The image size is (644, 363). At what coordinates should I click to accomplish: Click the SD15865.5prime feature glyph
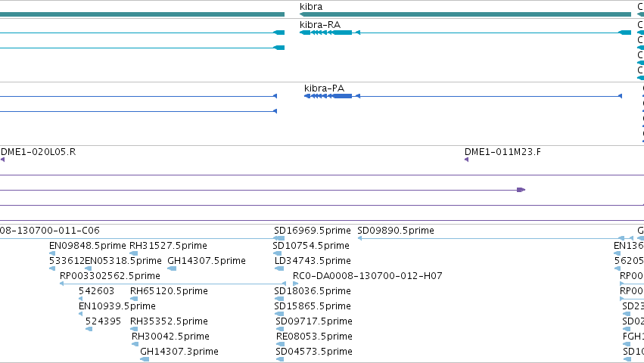click(x=279, y=314)
